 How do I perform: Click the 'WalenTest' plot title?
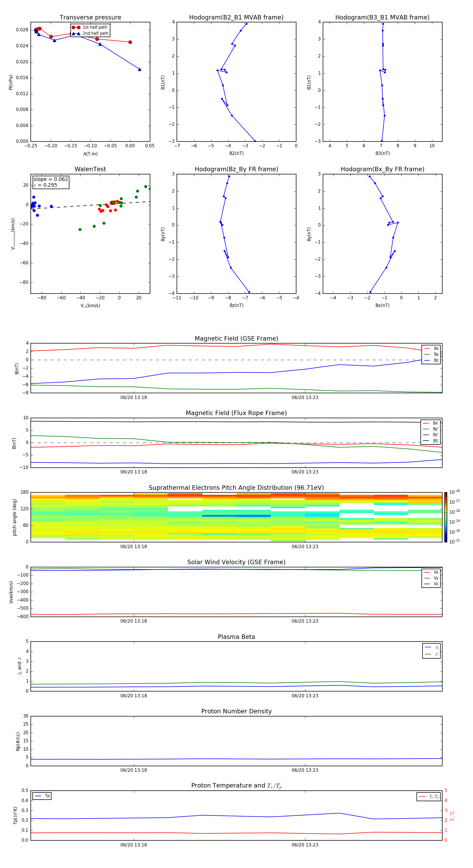click(90, 169)
